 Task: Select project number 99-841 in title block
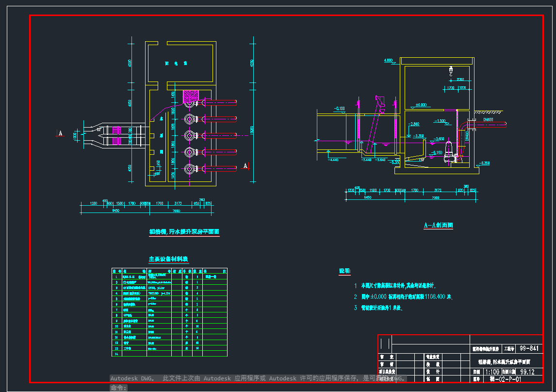529,348
